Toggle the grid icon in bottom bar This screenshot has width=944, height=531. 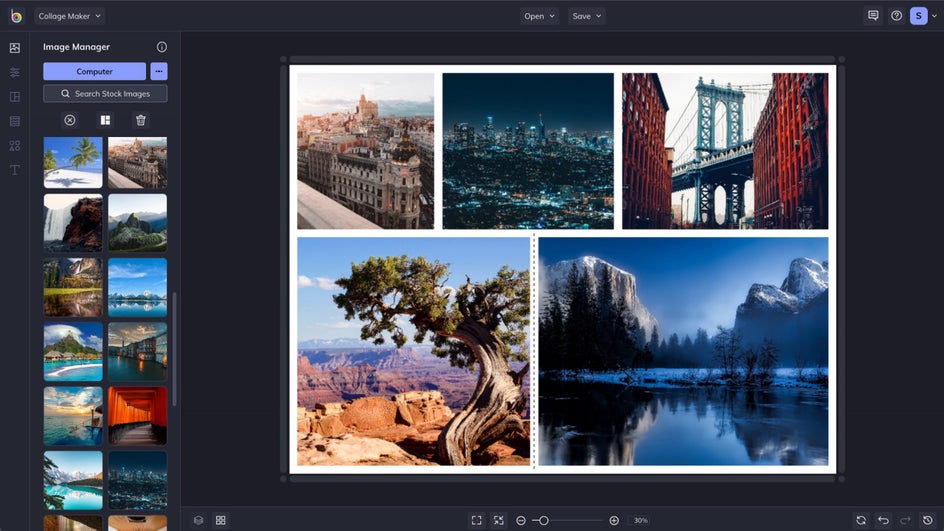[x=221, y=520]
